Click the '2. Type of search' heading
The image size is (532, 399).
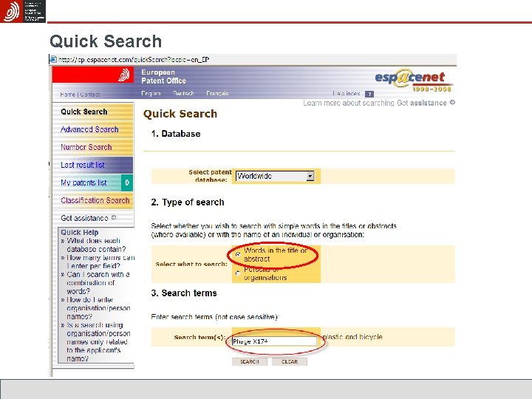coord(188,202)
